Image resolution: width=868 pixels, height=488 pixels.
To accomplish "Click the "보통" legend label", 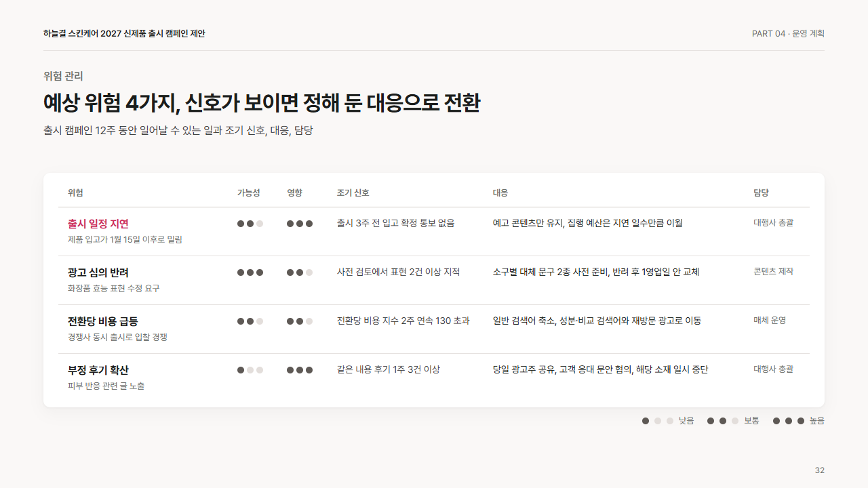I will (x=751, y=421).
